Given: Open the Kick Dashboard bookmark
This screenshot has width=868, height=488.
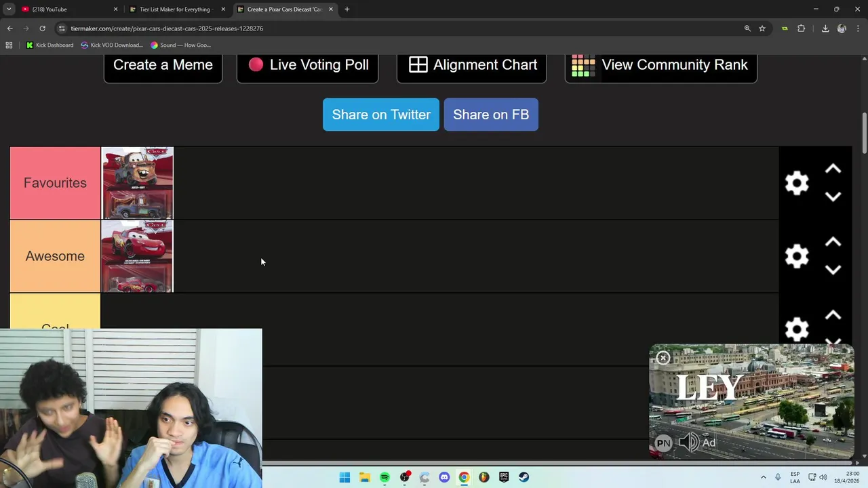Looking at the screenshot, I should click(50, 45).
